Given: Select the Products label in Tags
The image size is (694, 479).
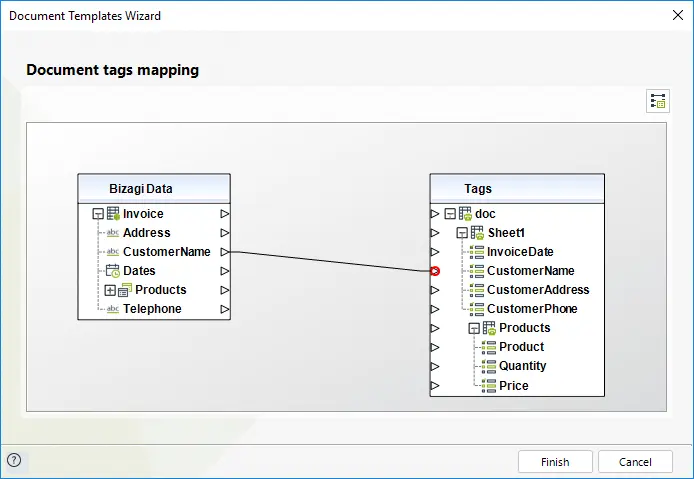Looking at the screenshot, I should click(x=524, y=328).
